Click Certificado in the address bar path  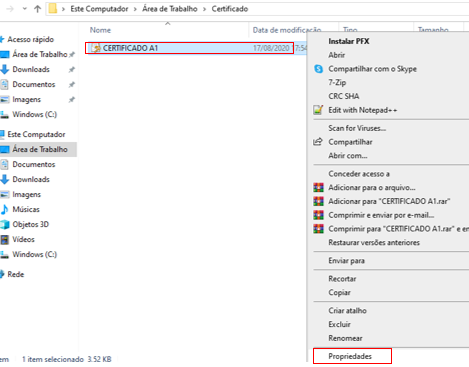coord(230,9)
